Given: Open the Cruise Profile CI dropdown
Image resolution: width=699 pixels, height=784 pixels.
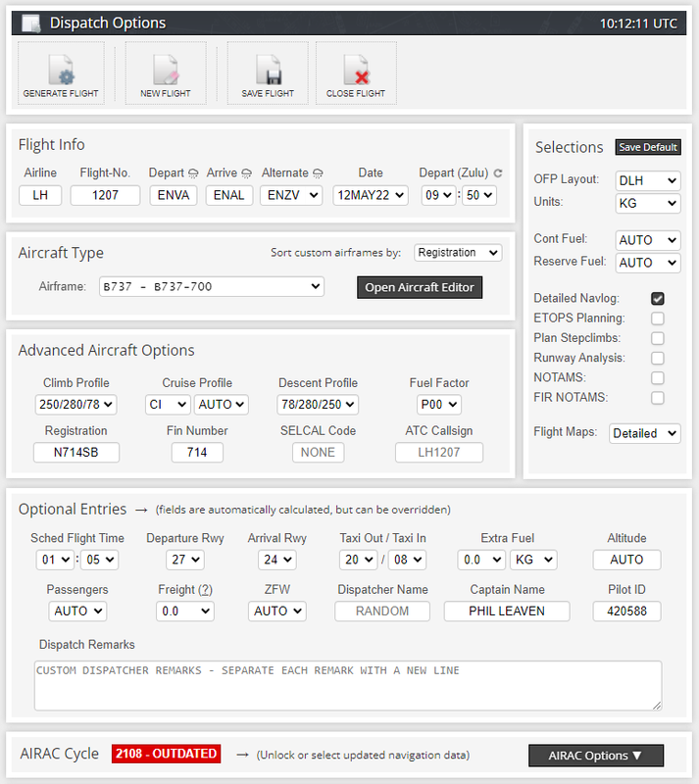Looking at the screenshot, I should tap(168, 405).
